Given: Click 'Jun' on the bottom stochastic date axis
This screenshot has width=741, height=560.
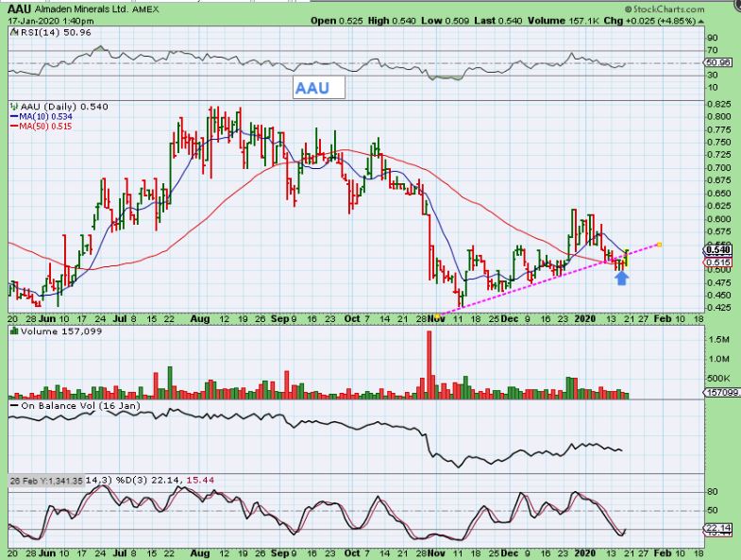Looking at the screenshot, I should [x=47, y=552].
